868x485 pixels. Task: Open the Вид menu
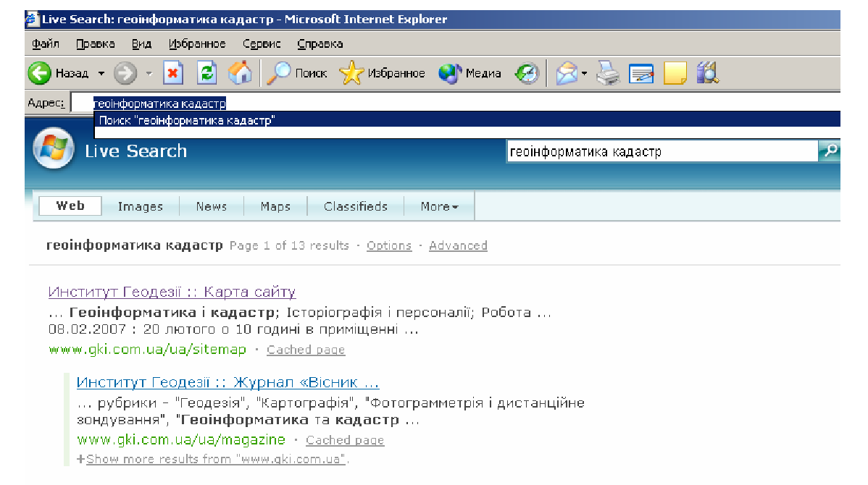point(142,43)
